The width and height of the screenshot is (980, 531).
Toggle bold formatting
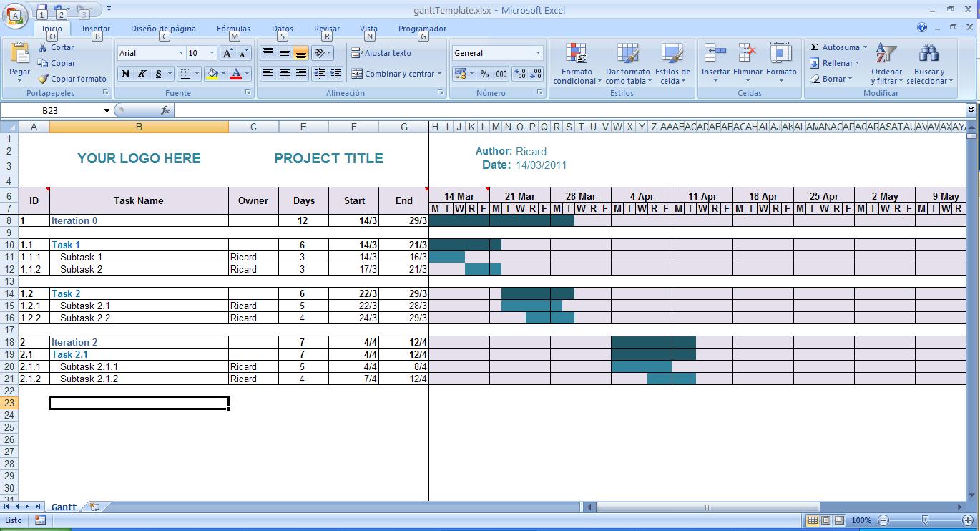pos(124,74)
